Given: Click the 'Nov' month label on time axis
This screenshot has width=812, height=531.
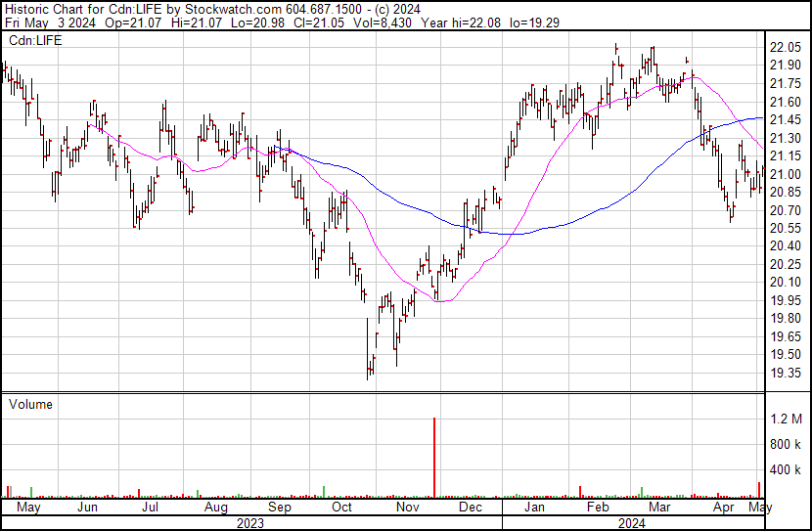Looking at the screenshot, I should click(x=408, y=508).
